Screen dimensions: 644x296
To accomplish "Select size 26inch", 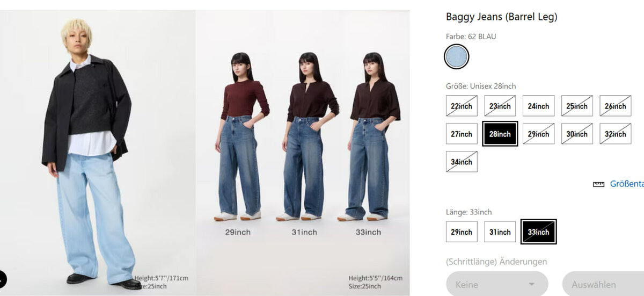I will [616, 106].
